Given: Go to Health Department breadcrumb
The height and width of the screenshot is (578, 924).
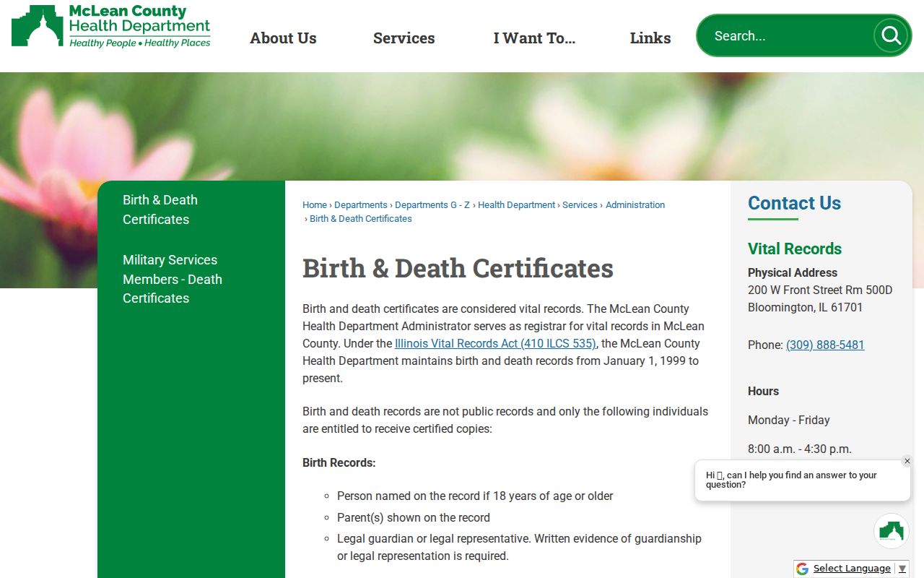Looking at the screenshot, I should (x=517, y=205).
